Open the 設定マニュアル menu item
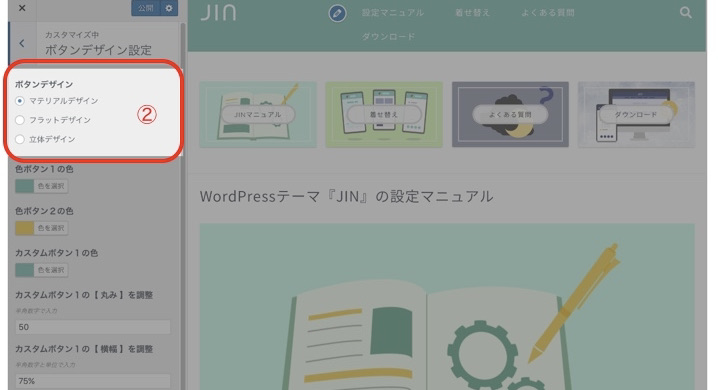The height and width of the screenshot is (390, 718). tap(393, 13)
